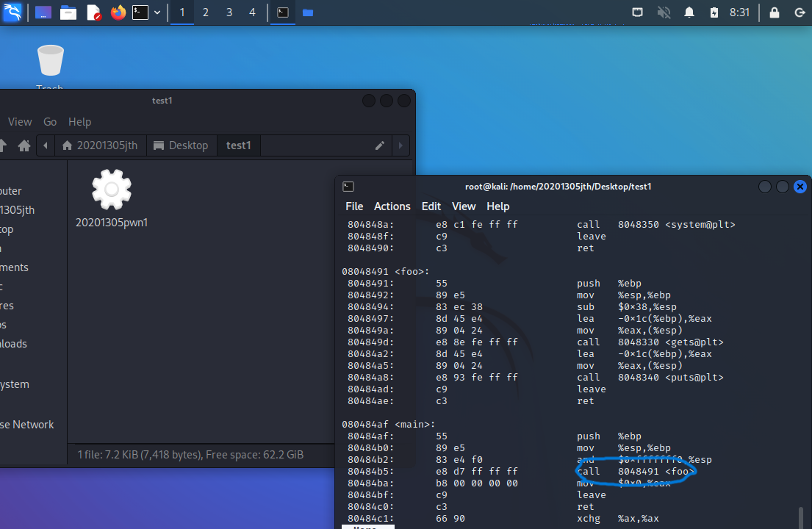Open the notifications bell icon

pyautogui.click(x=689, y=12)
